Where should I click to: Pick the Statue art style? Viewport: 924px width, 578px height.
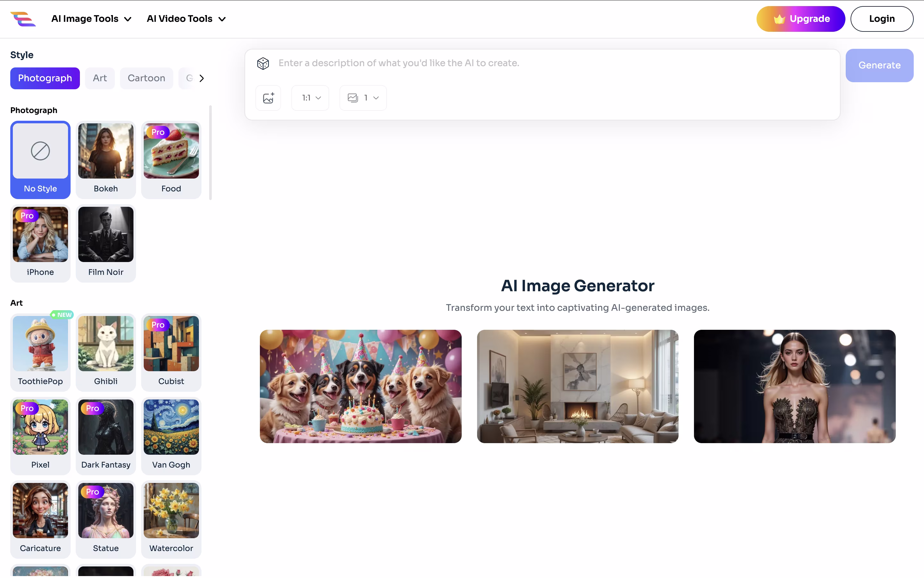pyautogui.click(x=106, y=520)
